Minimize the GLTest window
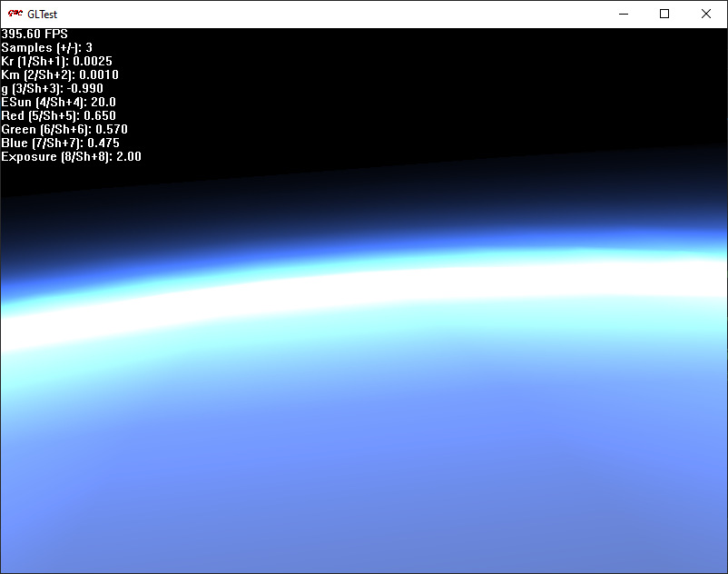728x574 pixels. (x=624, y=14)
